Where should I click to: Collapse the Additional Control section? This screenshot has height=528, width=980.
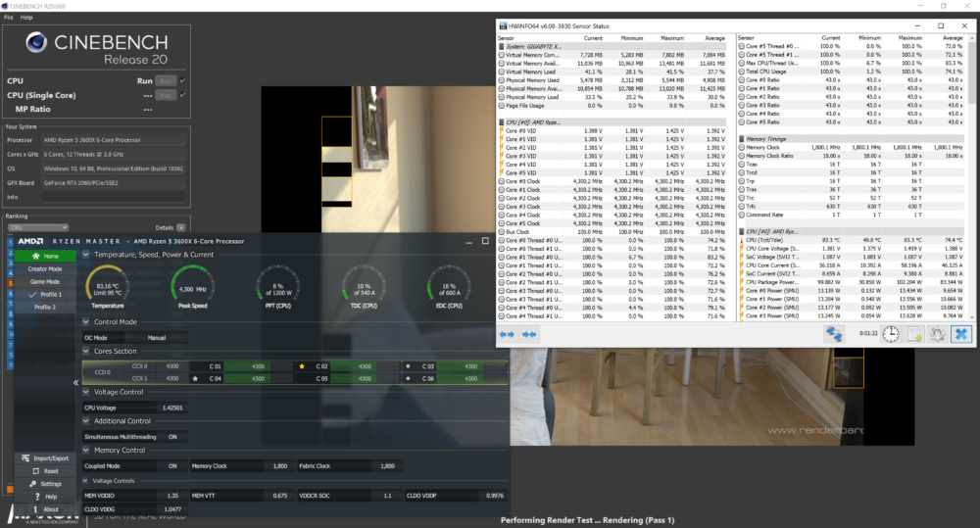pyautogui.click(x=86, y=421)
